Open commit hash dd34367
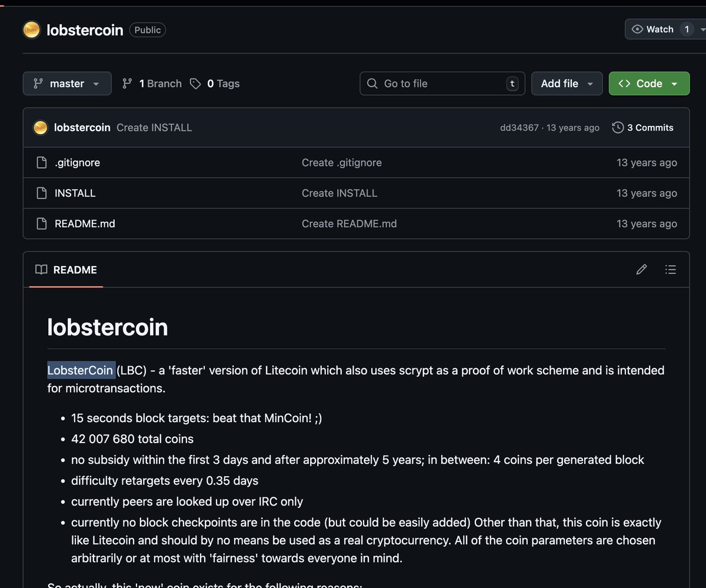 pos(519,128)
